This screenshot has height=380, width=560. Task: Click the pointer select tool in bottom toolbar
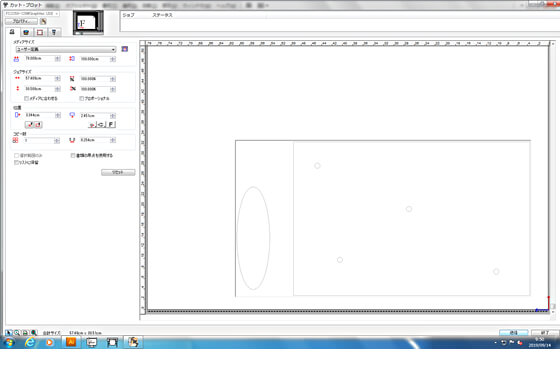point(9,332)
